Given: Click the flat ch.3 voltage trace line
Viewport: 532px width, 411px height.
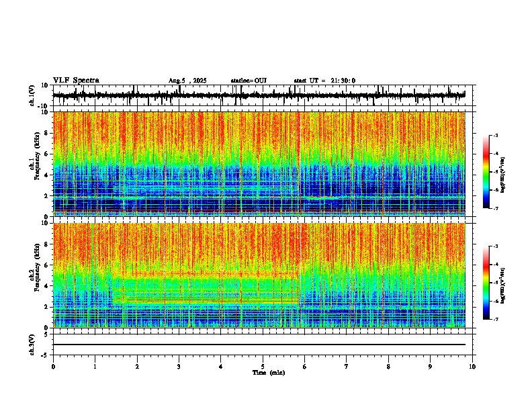Looking at the screenshot, I should tap(259, 345).
